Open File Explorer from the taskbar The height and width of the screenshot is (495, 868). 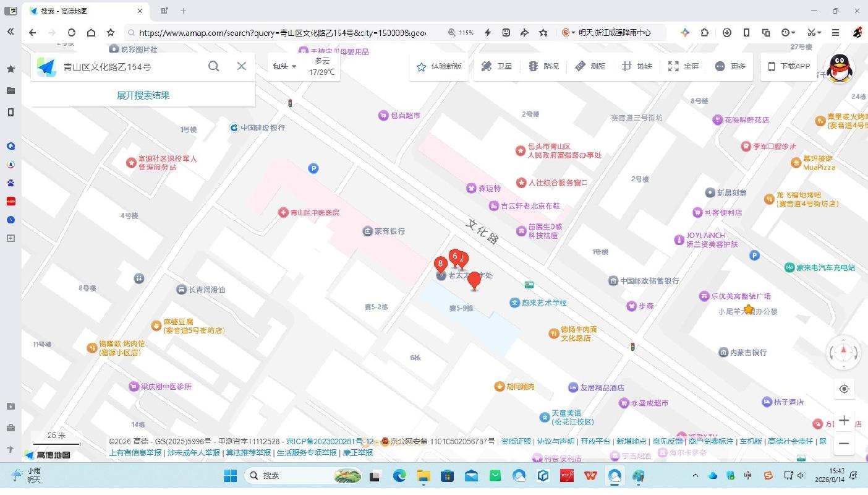point(423,475)
